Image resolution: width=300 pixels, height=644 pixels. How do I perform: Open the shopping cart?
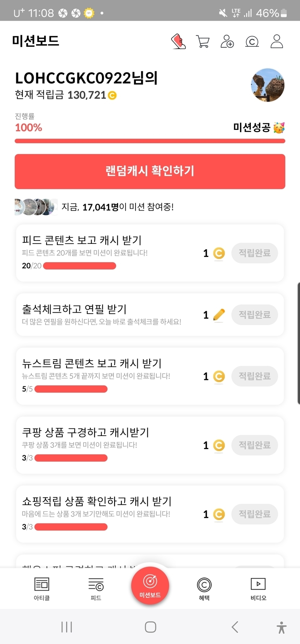[x=202, y=42]
